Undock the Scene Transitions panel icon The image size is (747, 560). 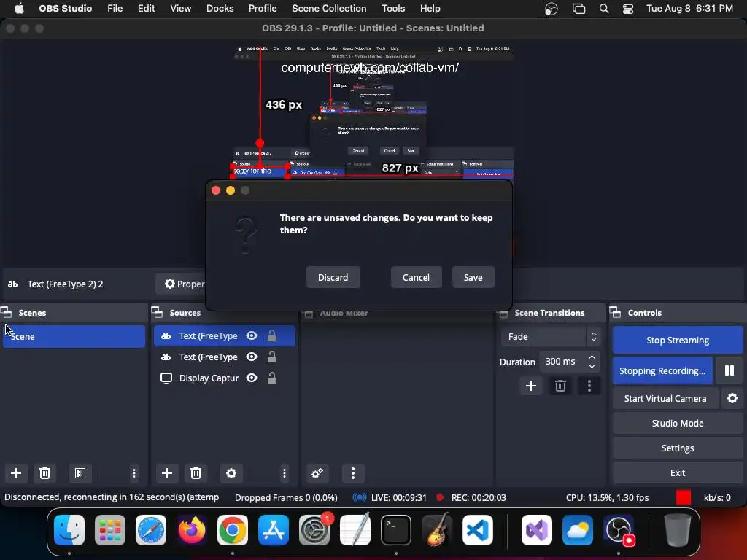pyautogui.click(x=503, y=314)
